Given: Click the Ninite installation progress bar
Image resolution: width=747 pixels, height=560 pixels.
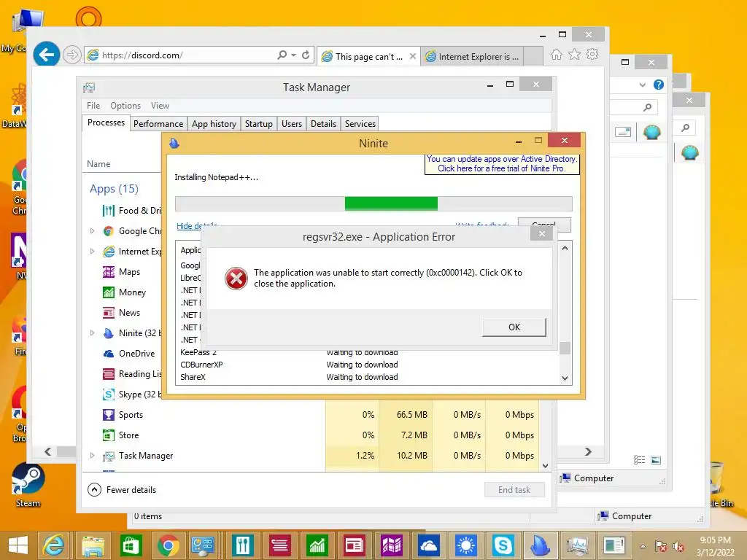Looking at the screenshot, I should 373,203.
